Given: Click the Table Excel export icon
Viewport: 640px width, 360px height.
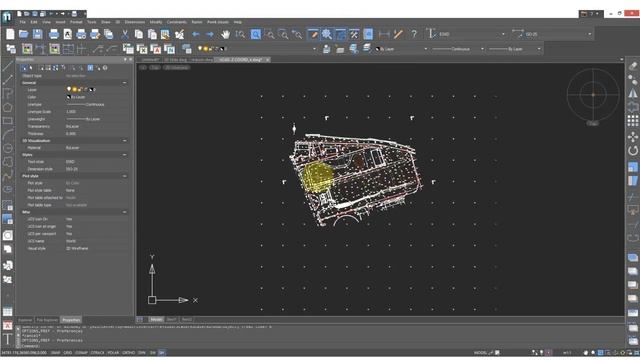Looking at the screenshot, I should (142, 49).
